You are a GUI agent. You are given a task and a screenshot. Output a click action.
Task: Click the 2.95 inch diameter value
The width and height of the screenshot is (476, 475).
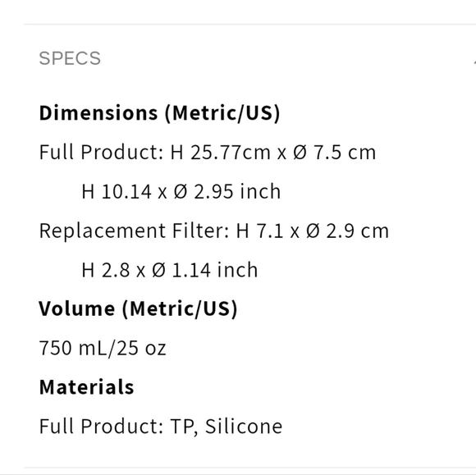click(x=237, y=191)
